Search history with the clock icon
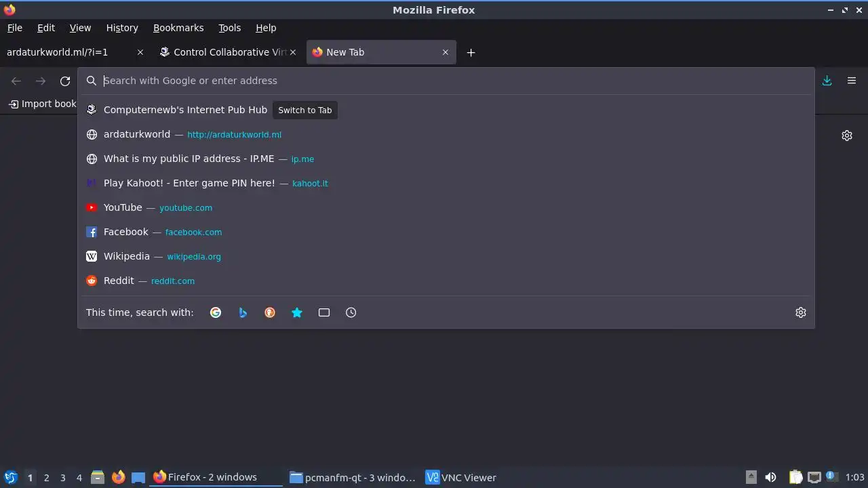Image resolution: width=868 pixels, height=488 pixels. pyautogui.click(x=351, y=312)
